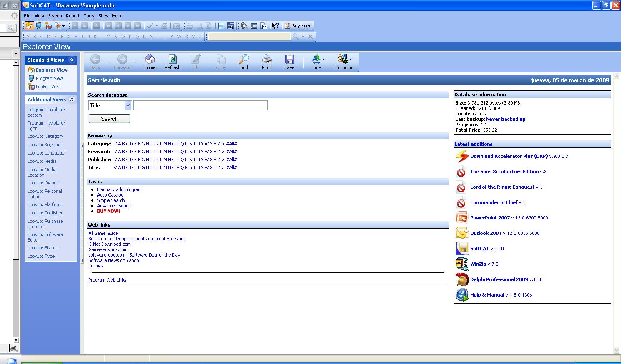The width and height of the screenshot is (621, 364).
Task: Open the Tucows web link
Action: 96,266
